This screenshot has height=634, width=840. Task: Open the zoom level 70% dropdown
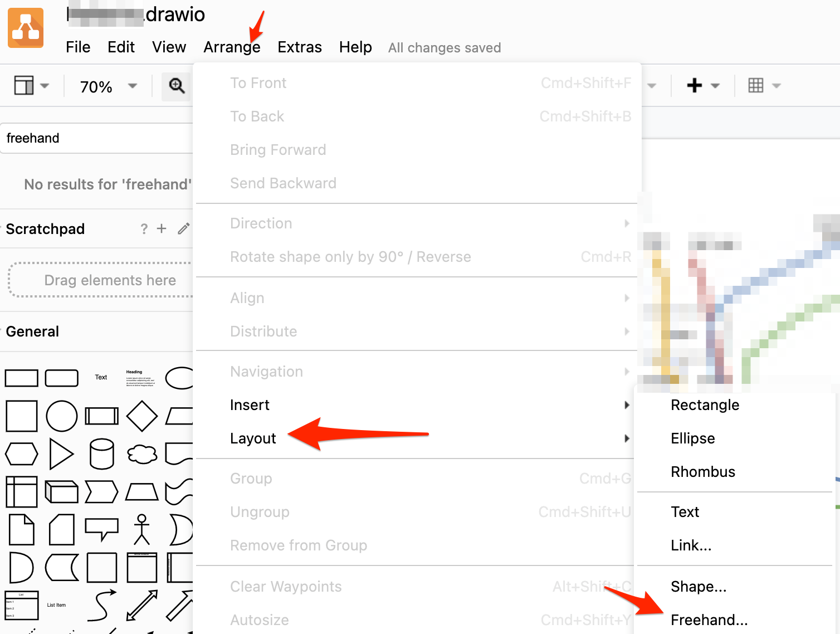[108, 86]
